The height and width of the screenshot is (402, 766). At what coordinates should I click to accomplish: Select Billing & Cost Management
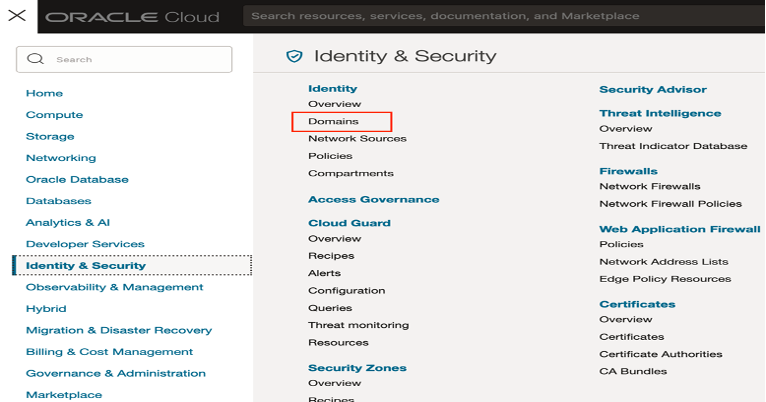pyautogui.click(x=109, y=352)
